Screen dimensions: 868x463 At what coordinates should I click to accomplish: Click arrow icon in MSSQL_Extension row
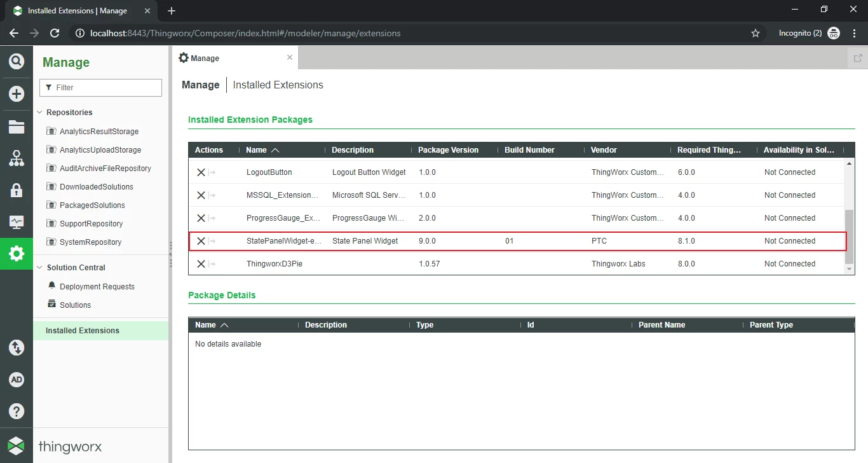(x=213, y=195)
